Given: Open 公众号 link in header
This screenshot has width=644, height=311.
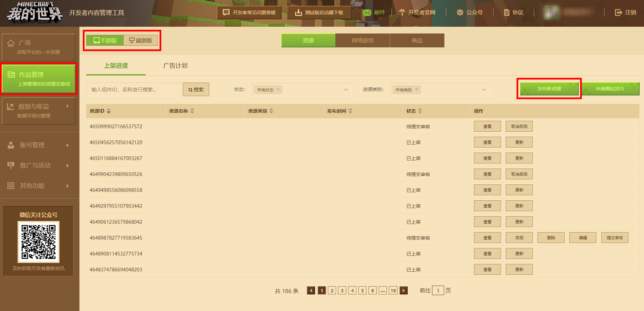Looking at the screenshot, I should [x=470, y=13].
